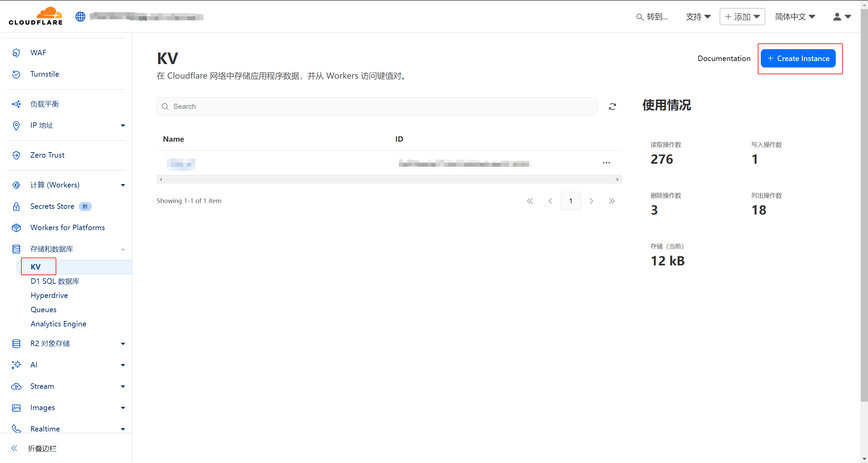Select the Workers for Platforms icon

(16, 227)
